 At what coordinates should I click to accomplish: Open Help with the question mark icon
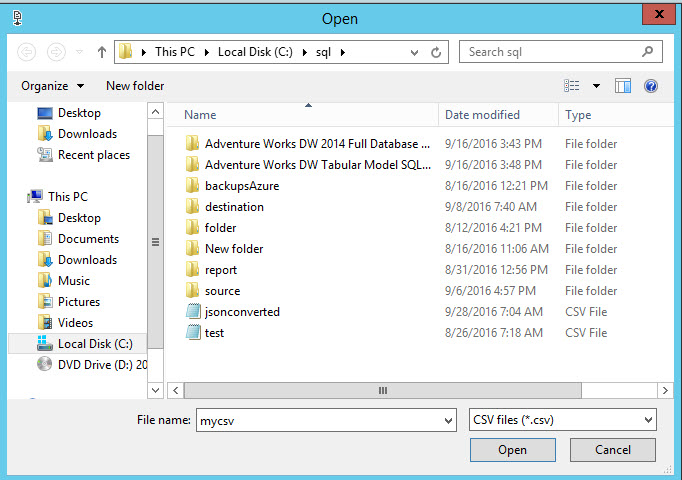pyautogui.click(x=651, y=86)
